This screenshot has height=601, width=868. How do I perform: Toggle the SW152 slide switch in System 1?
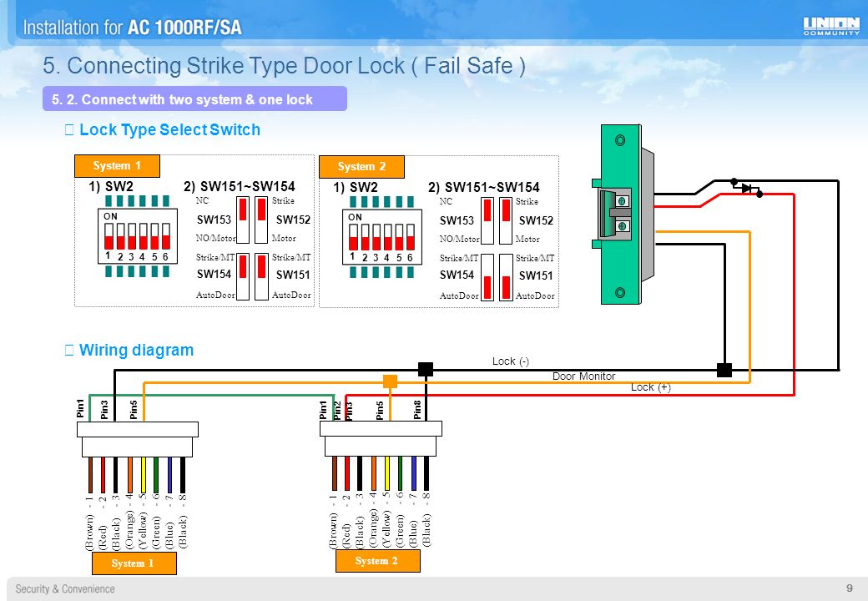261,220
